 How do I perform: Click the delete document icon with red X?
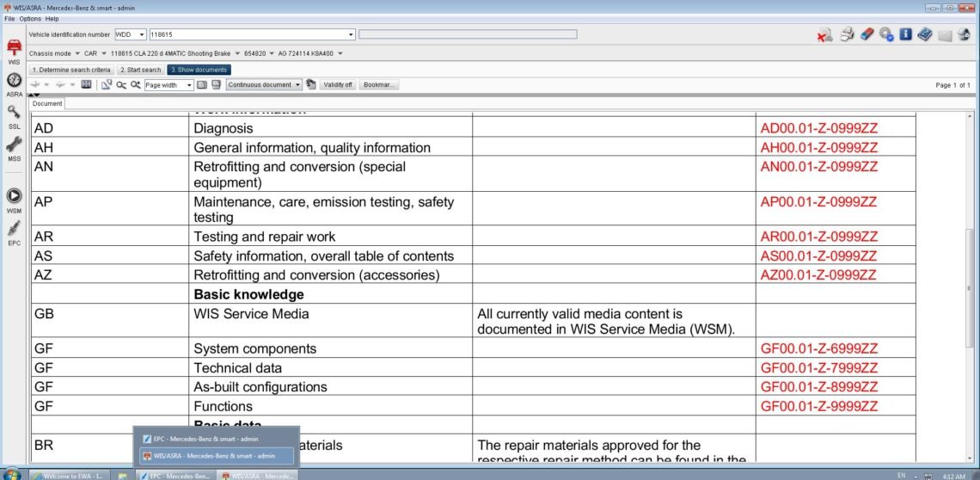[x=824, y=35]
